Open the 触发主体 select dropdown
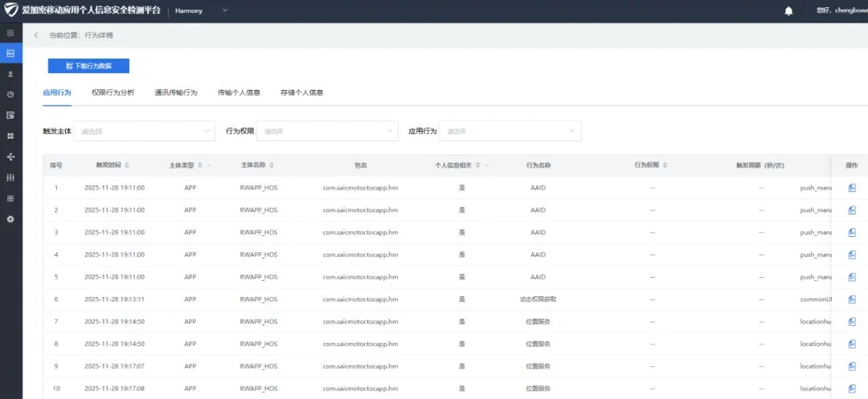The height and width of the screenshot is (399, 868). (145, 131)
